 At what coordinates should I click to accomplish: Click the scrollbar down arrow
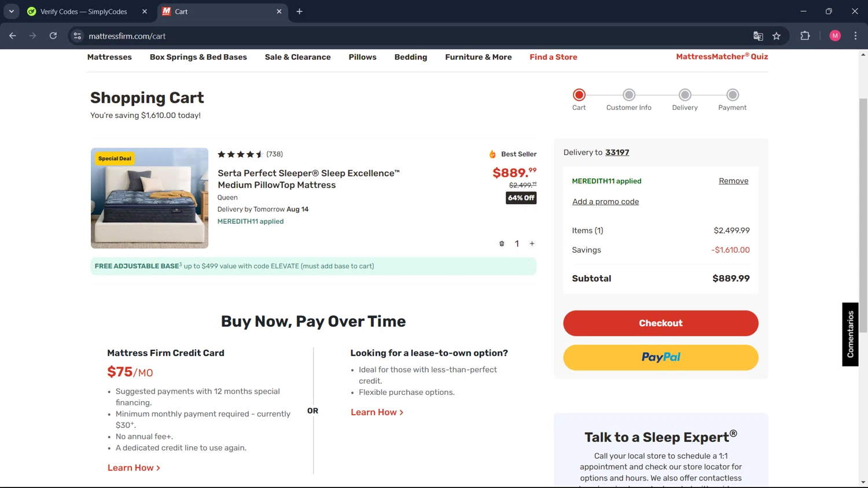[863, 482]
